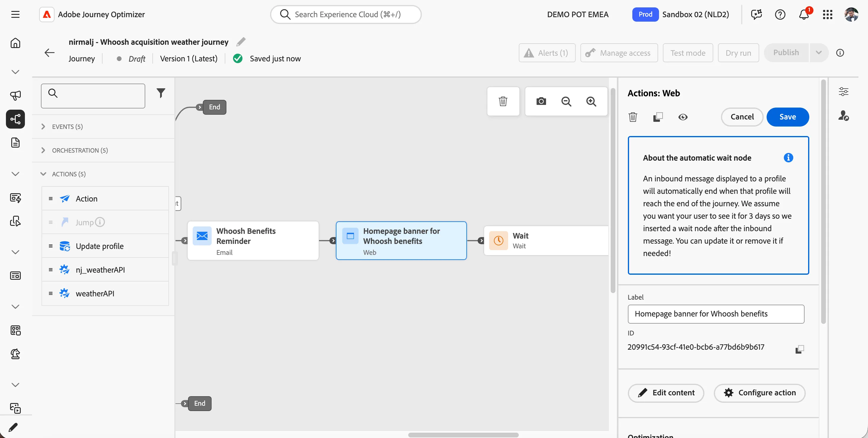Viewport: 868px width, 438px height.
Task: Open the Campaigns megaphone icon
Action: pyautogui.click(x=15, y=95)
